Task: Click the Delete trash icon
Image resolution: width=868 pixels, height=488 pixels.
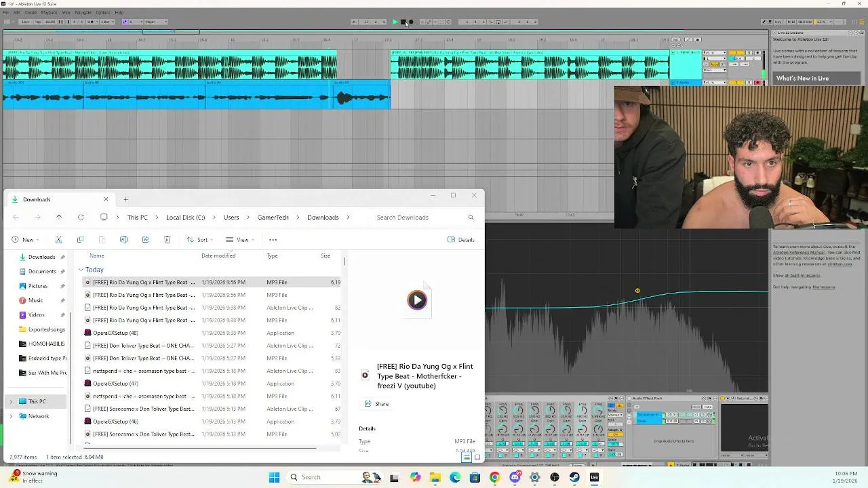Action: 167,240
